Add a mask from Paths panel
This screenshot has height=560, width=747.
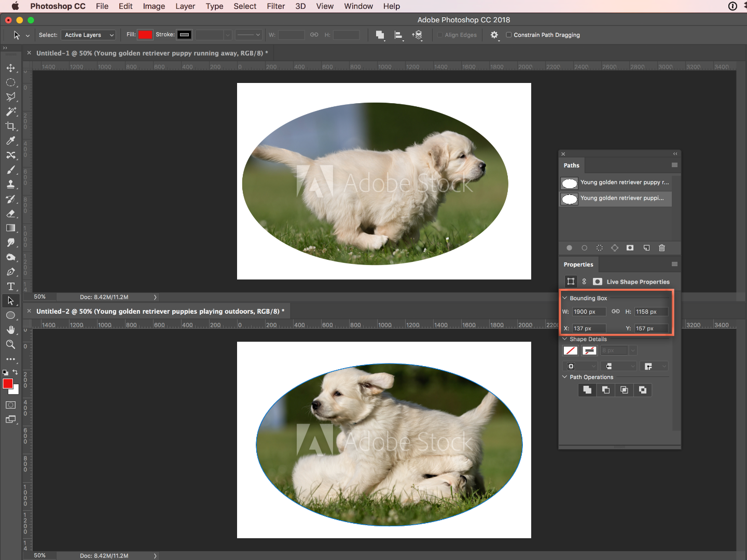(x=630, y=248)
